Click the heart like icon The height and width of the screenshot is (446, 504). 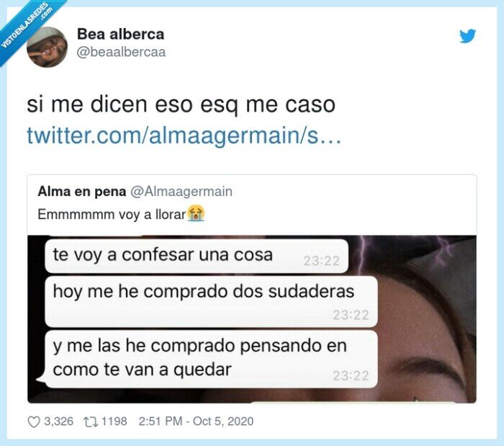click(34, 422)
